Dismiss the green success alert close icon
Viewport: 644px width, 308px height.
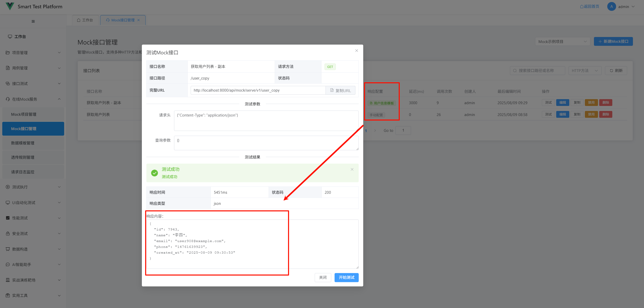[x=352, y=169]
